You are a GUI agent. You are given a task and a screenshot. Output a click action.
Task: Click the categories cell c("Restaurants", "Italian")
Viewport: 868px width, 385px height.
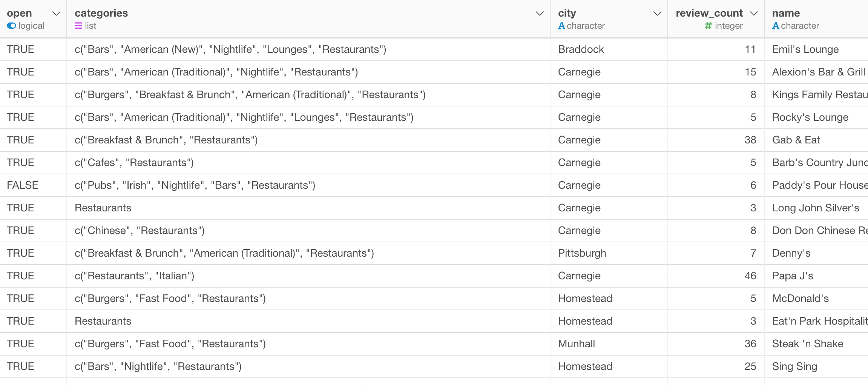point(308,276)
